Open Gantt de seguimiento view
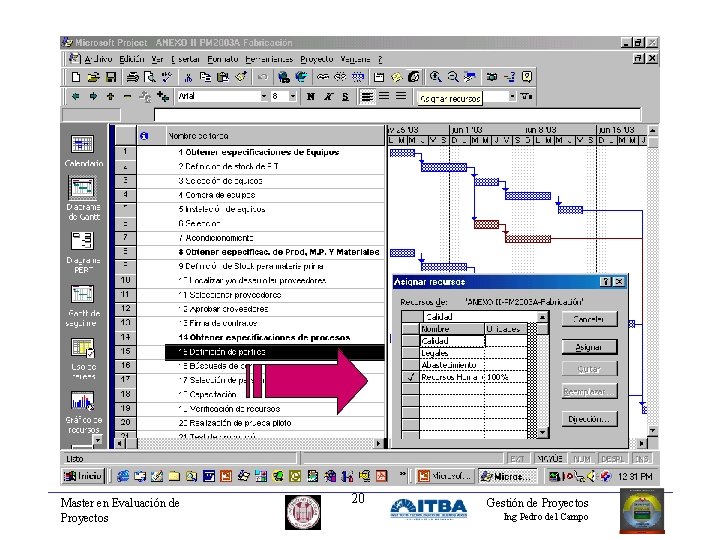The height and width of the screenshot is (540, 720). (x=83, y=306)
